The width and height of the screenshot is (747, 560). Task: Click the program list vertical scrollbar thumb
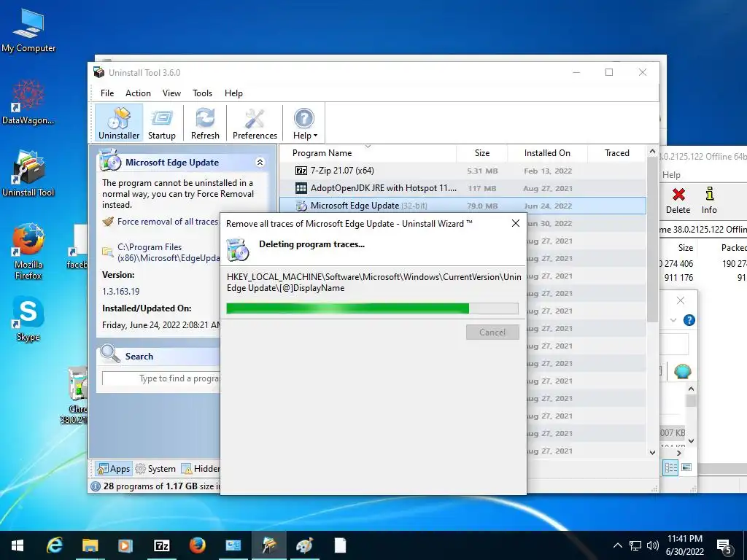tap(652, 240)
